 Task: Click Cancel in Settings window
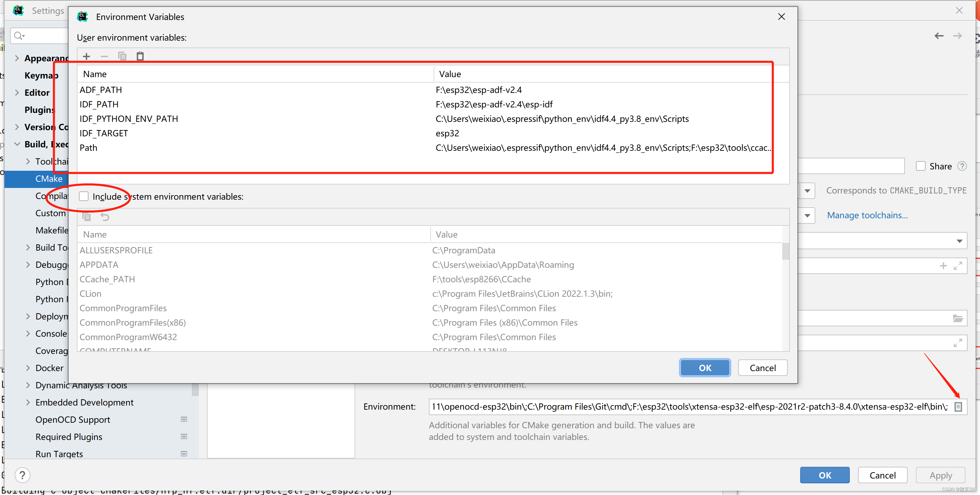[x=882, y=475]
